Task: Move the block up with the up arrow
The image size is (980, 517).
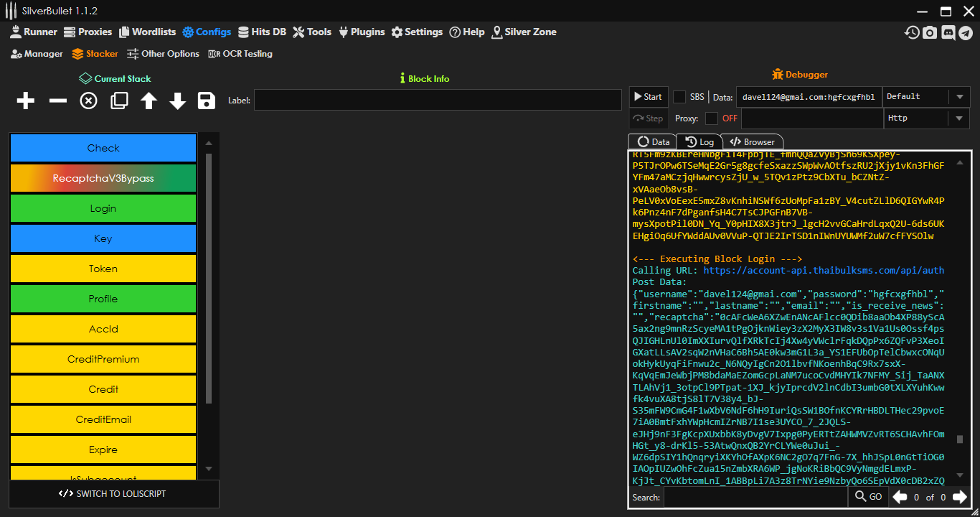Action: pos(149,101)
